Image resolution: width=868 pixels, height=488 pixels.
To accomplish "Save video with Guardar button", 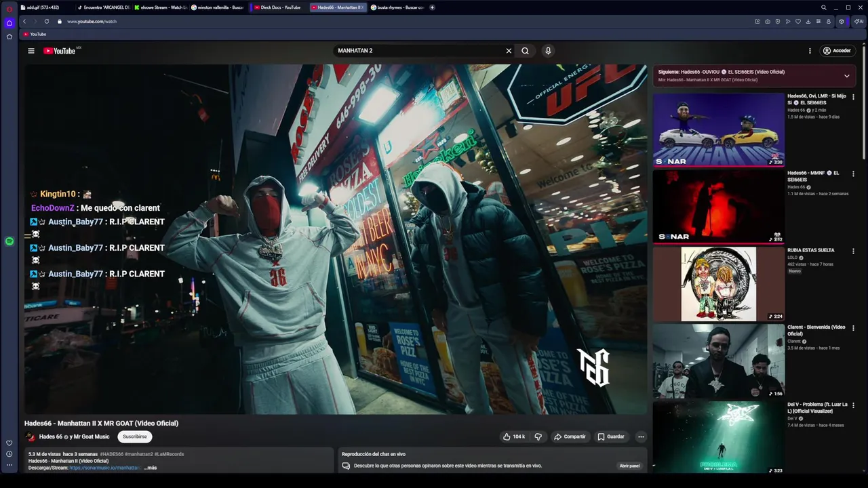I will (610, 436).
